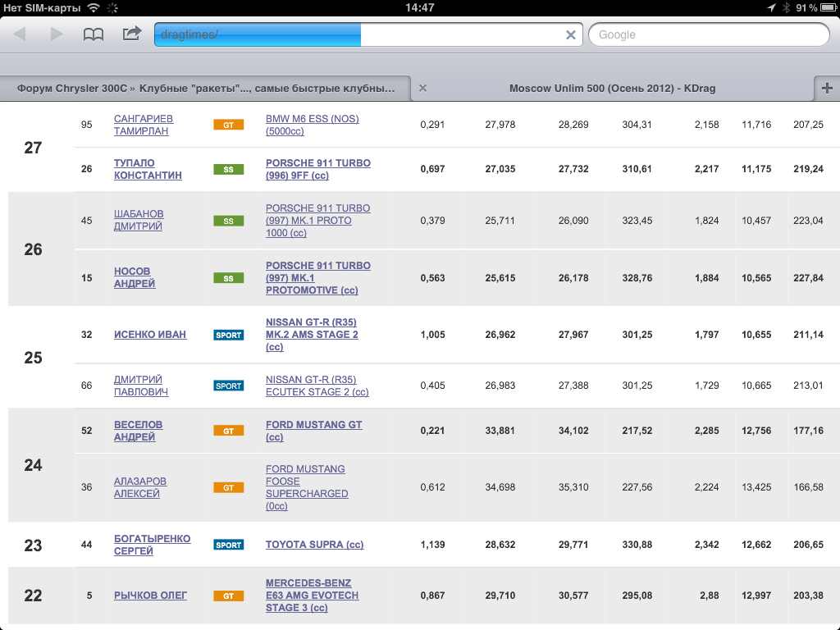Open PORSCHE 911 TURBO (996) 9FF link

[x=317, y=169]
